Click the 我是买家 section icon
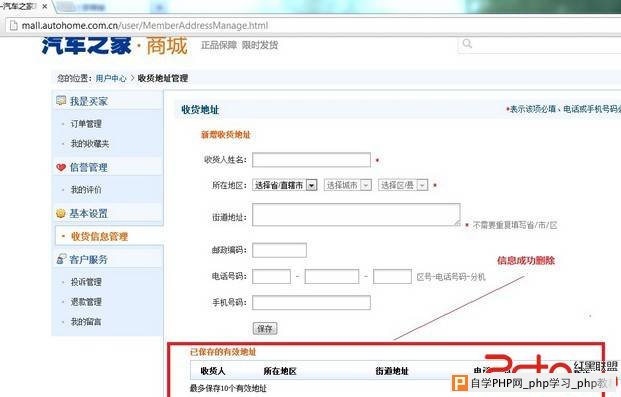The width and height of the screenshot is (621, 397). [61, 100]
